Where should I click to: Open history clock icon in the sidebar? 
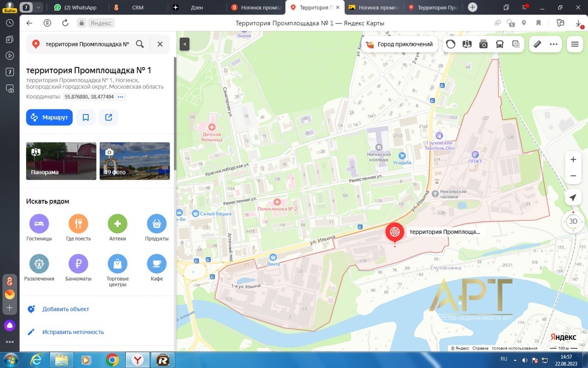(x=10, y=23)
